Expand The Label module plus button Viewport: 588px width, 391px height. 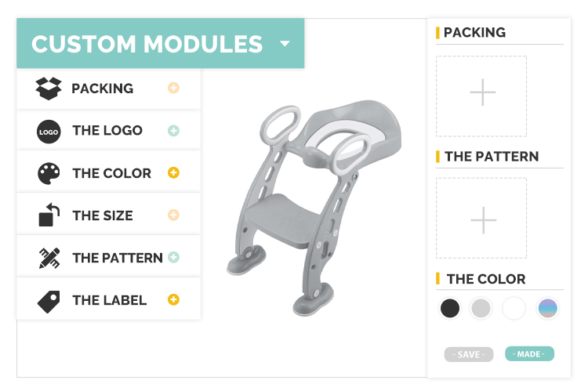(173, 299)
